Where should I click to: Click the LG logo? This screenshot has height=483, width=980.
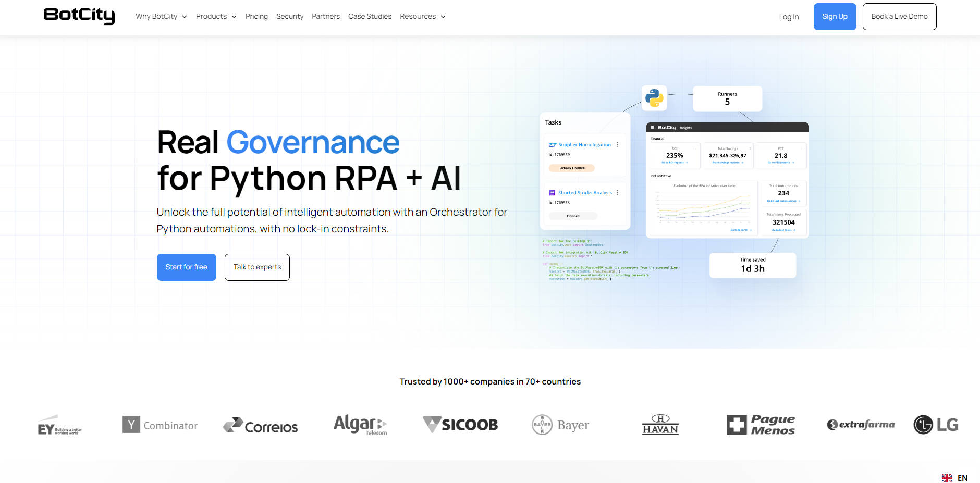[936, 425]
